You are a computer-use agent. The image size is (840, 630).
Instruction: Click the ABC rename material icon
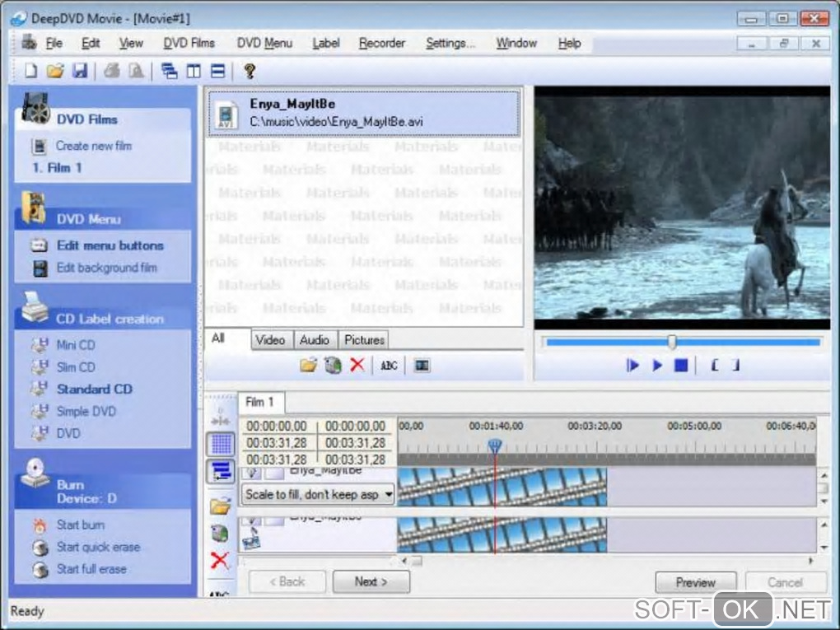[389, 366]
